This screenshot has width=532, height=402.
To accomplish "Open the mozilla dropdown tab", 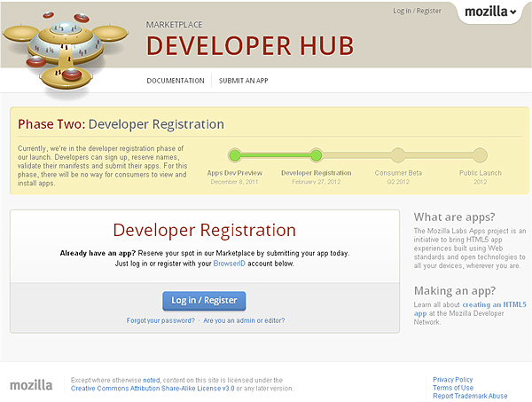I will (x=490, y=12).
